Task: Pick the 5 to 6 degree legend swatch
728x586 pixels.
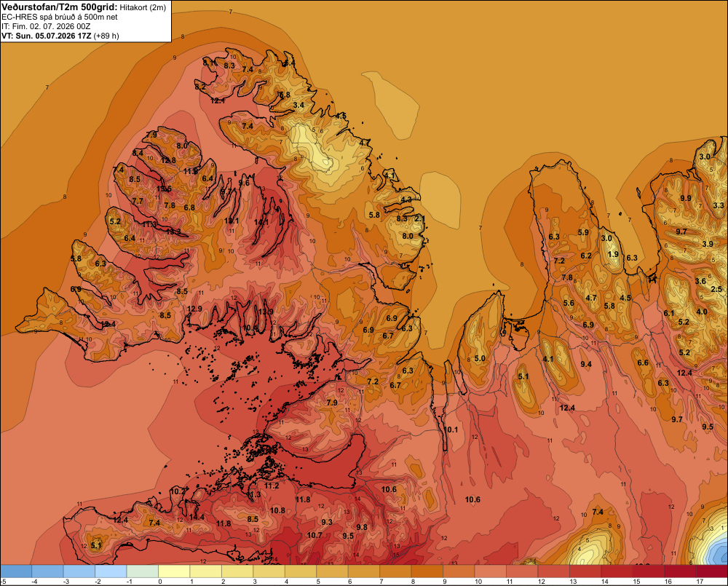Action: (x=333, y=571)
